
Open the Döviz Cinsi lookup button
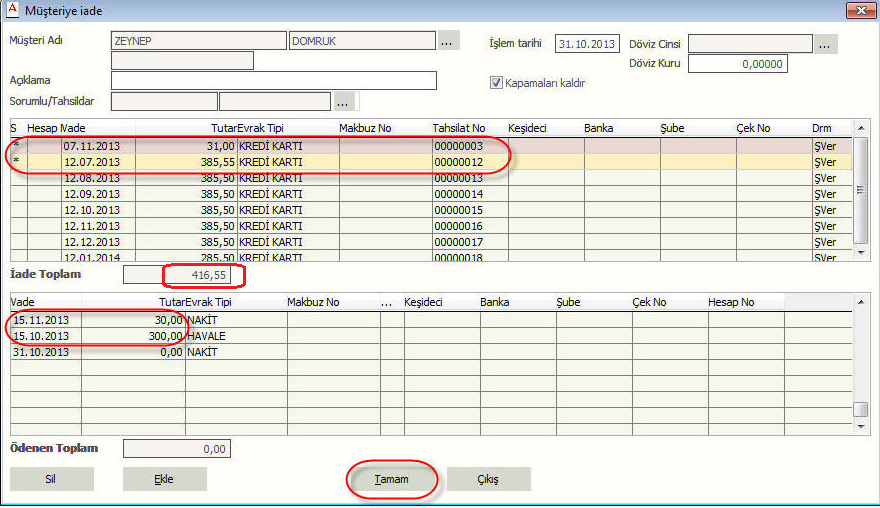[x=825, y=44]
